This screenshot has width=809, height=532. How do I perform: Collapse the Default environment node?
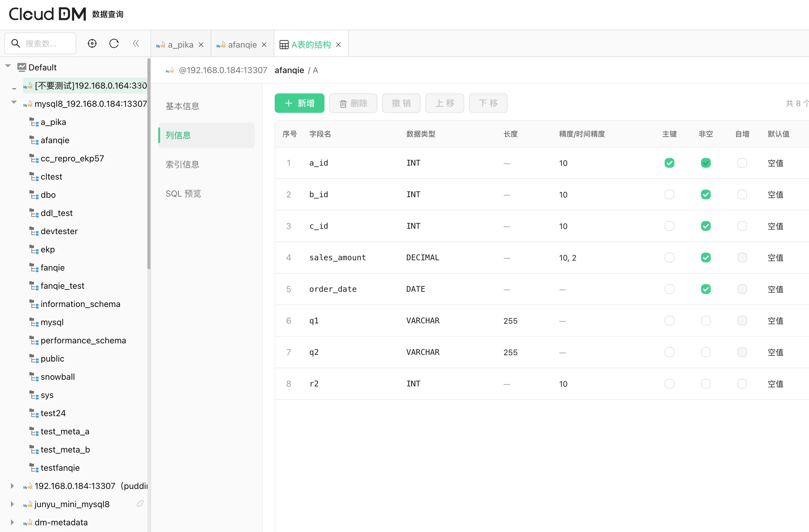pos(8,66)
